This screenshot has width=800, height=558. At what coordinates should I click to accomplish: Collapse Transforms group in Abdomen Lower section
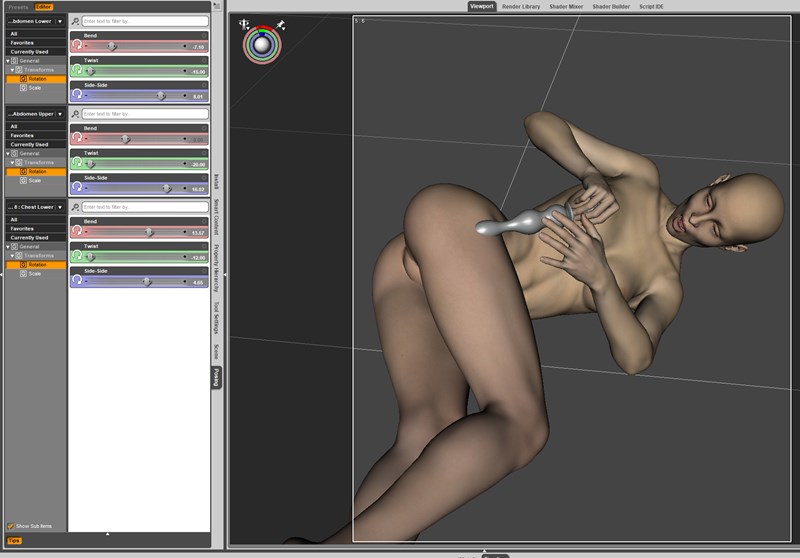pos(12,70)
